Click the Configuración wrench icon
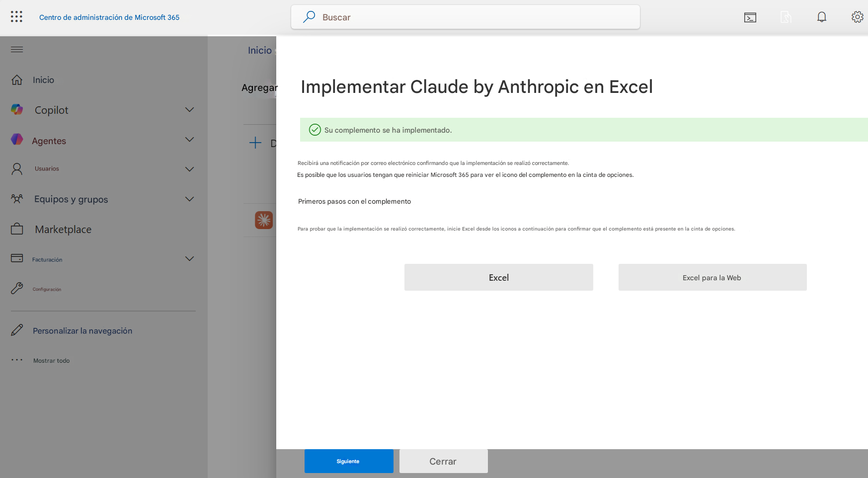868x478 pixels. tap(17, 288)
